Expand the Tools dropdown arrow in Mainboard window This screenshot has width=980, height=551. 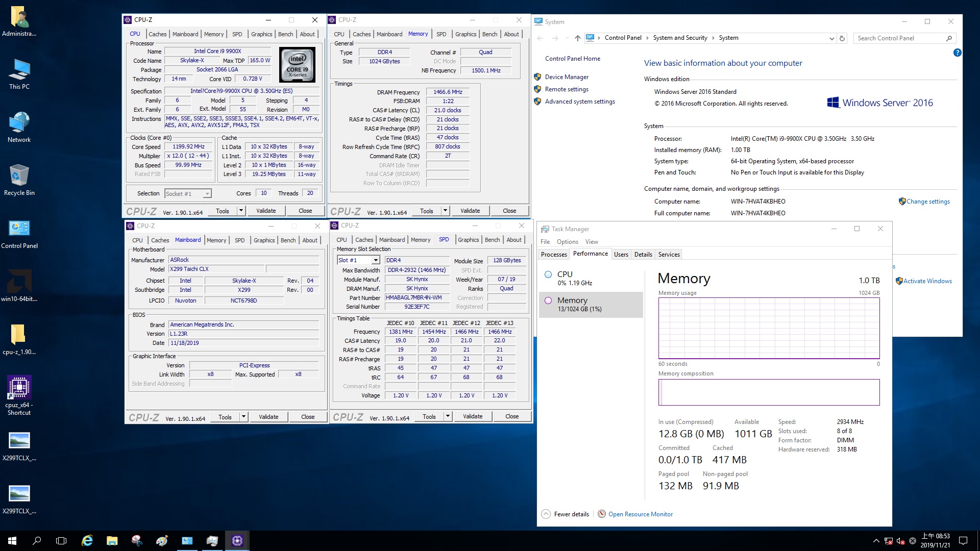[243, 417]
